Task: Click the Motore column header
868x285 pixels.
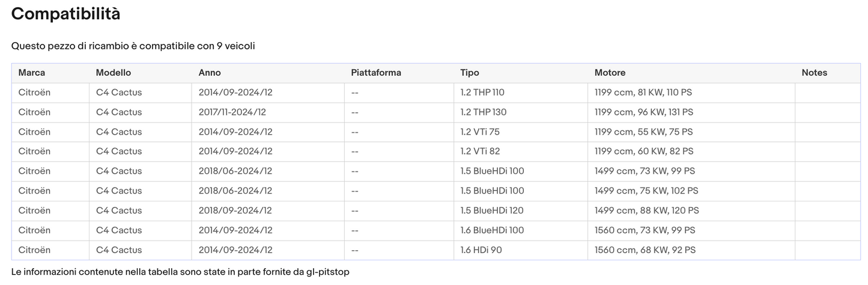Action: (x=610, y=73)
